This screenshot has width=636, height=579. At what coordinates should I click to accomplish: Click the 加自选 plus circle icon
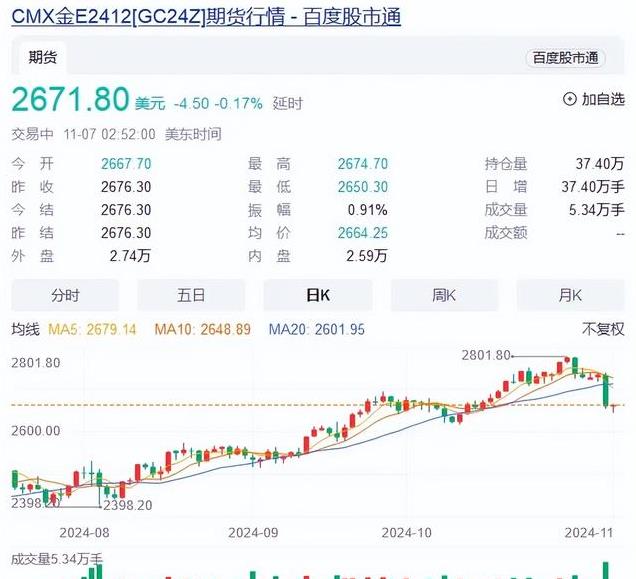pyautogui.click(x=569, y=99)
